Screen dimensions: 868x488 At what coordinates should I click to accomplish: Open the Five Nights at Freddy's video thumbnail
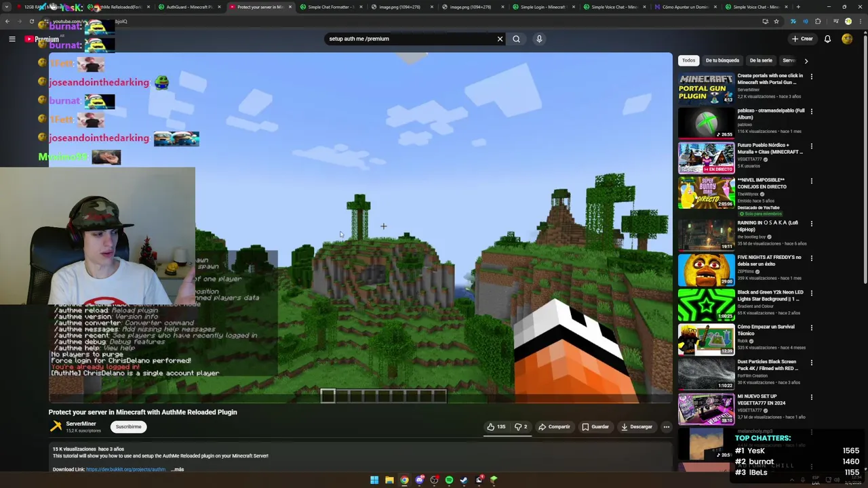tap(706, 270)
